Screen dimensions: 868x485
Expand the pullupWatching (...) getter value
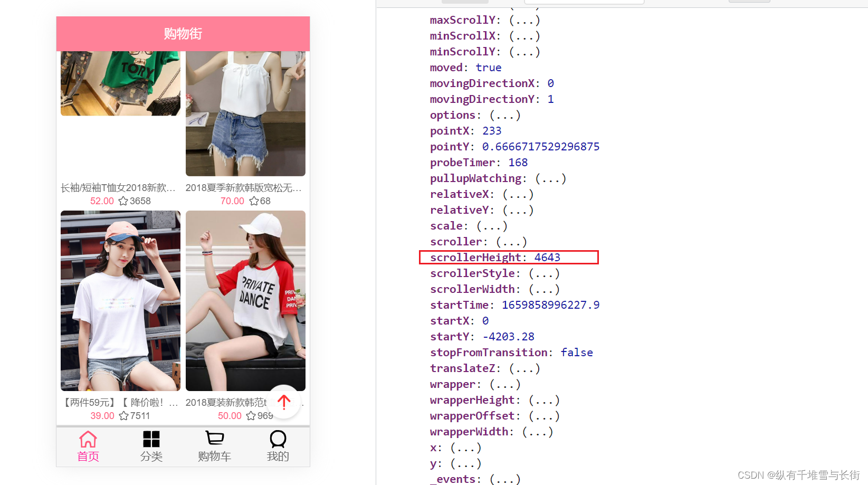point(551,178)
